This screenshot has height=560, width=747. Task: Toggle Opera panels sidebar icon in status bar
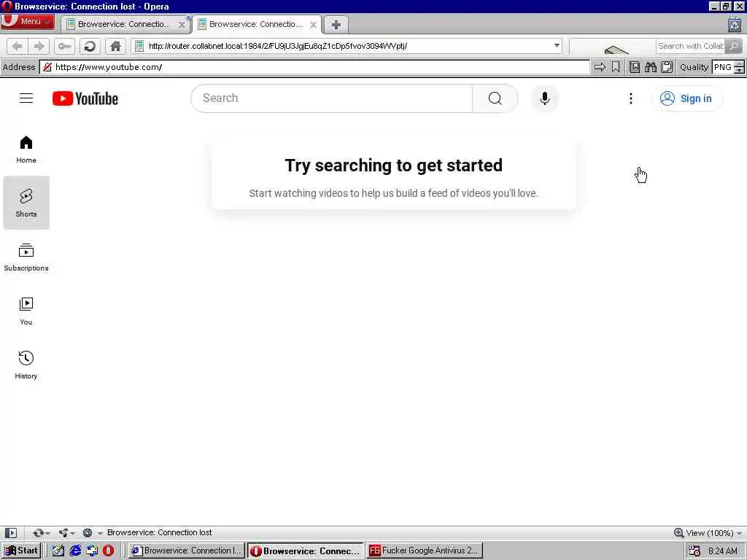[10, 533]
